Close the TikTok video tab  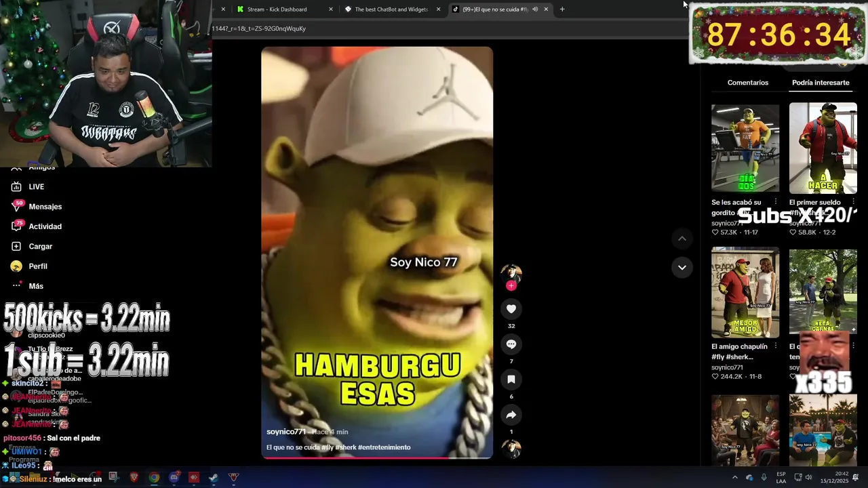tap(546, 9)
